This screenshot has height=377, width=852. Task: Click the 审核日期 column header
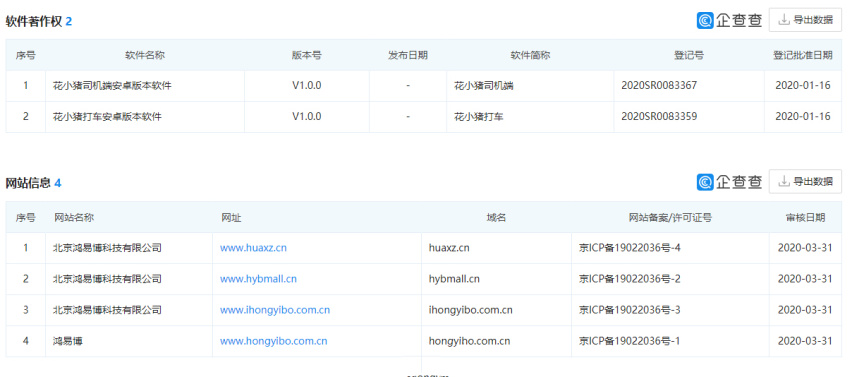click(x=805, y=217)
